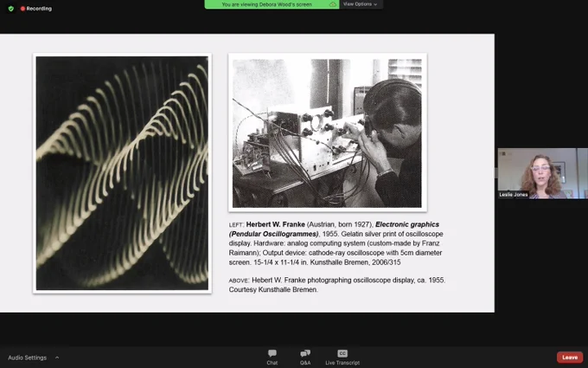
Task: Click the cloud icon on sharing banner
Action: pyautogui.click(x=333, y=4)
